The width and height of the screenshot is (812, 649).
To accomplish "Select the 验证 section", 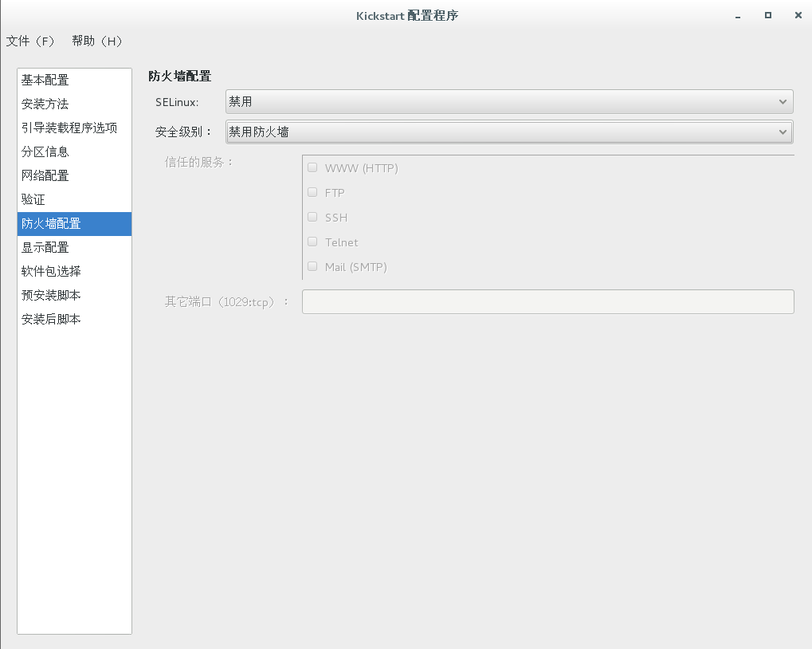I will (75, 199).
